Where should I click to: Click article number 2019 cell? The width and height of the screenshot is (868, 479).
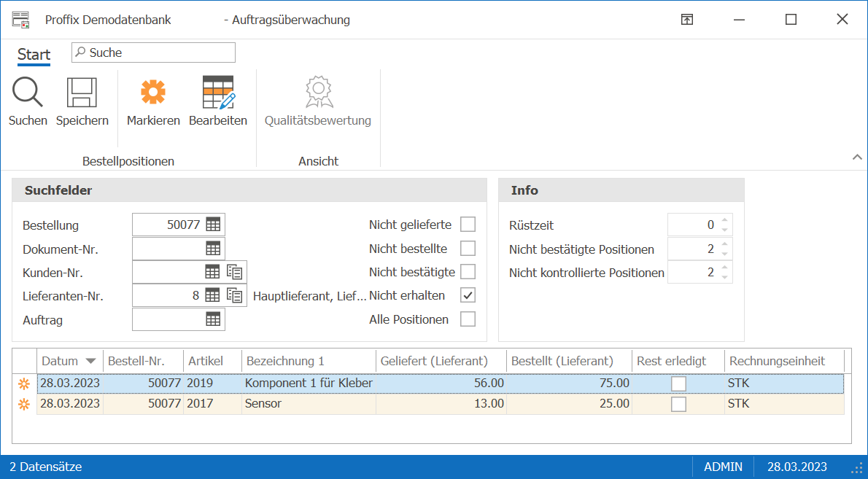click(212, 383)
